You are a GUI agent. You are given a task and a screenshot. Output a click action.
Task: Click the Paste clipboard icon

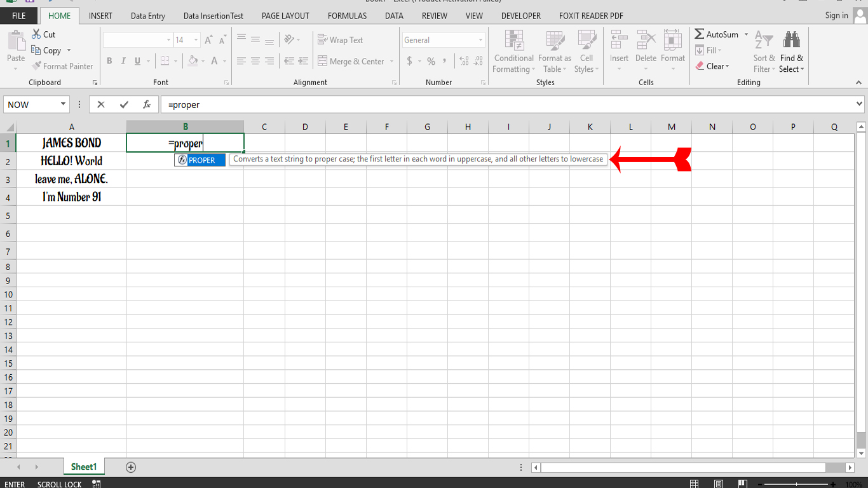point(16,41)
